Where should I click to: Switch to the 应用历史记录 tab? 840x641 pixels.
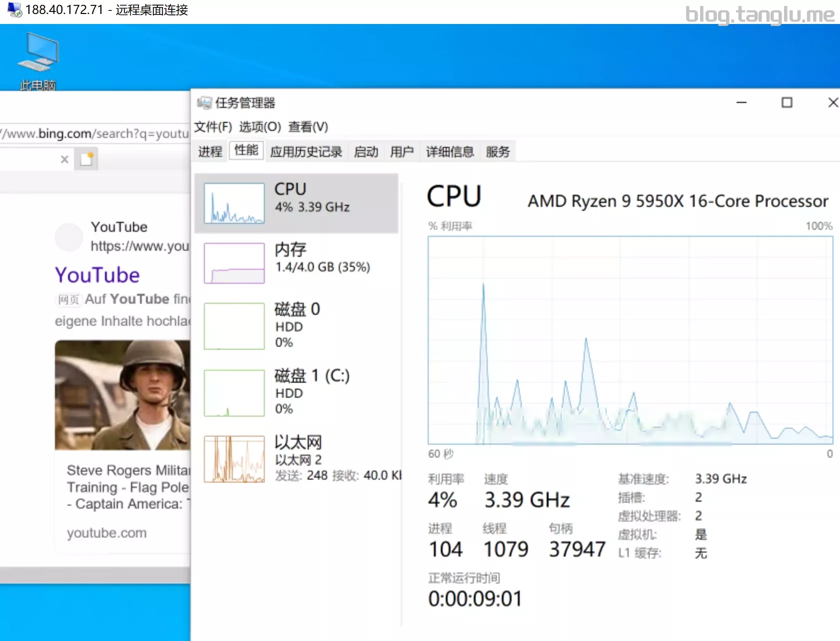pyautogui.click(x=306, y=151)
